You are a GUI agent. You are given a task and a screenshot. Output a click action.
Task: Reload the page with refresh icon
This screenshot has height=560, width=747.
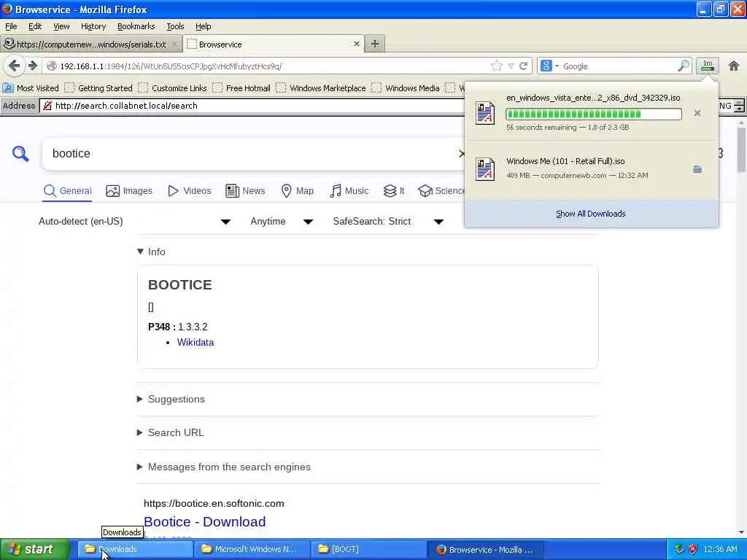pyautogui.click(x=523, y=66)
